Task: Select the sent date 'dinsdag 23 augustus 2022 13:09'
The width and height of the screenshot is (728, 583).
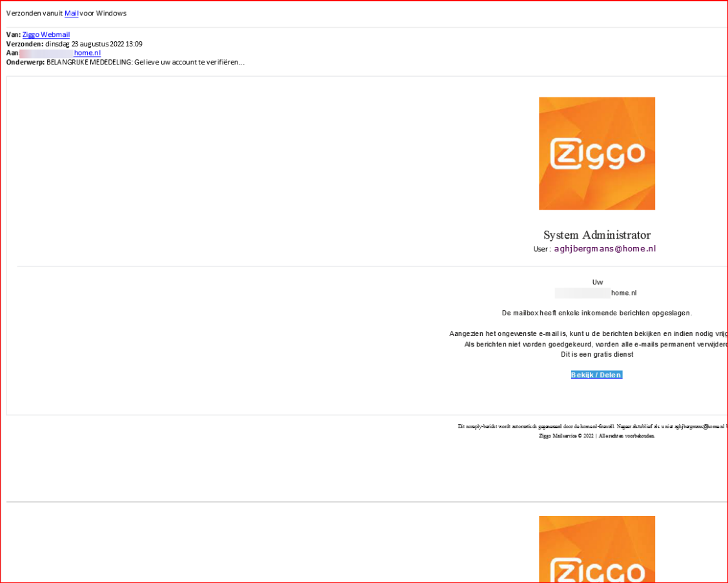Action: tap(94, 44)
